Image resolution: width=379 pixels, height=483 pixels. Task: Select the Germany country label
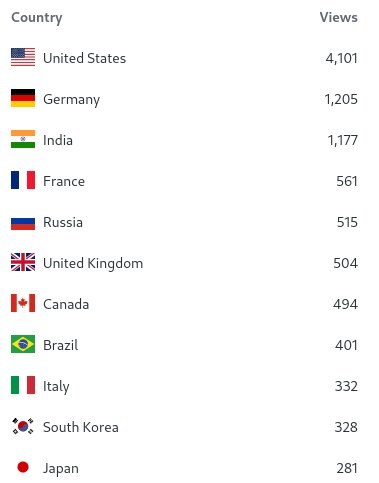tap(72, 100)
